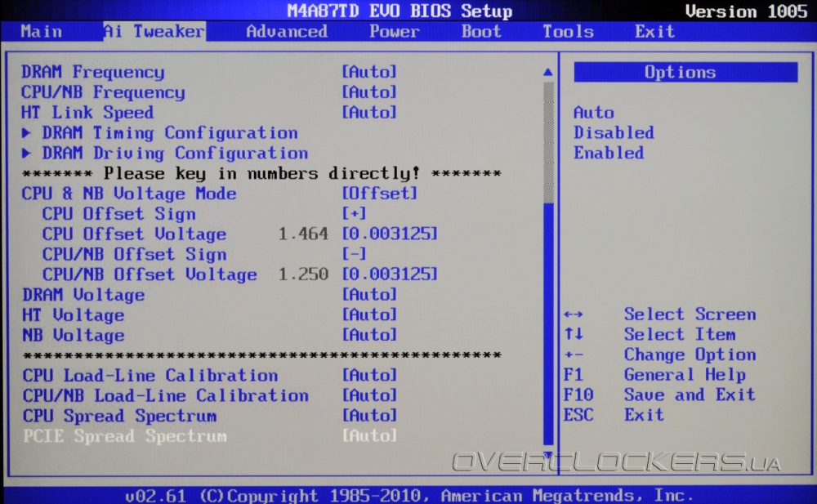The height and width of the screenshot is (504, 817).
Task: Click the 1.250 CPU/NB voltage reading
Action: click(303, 274)
